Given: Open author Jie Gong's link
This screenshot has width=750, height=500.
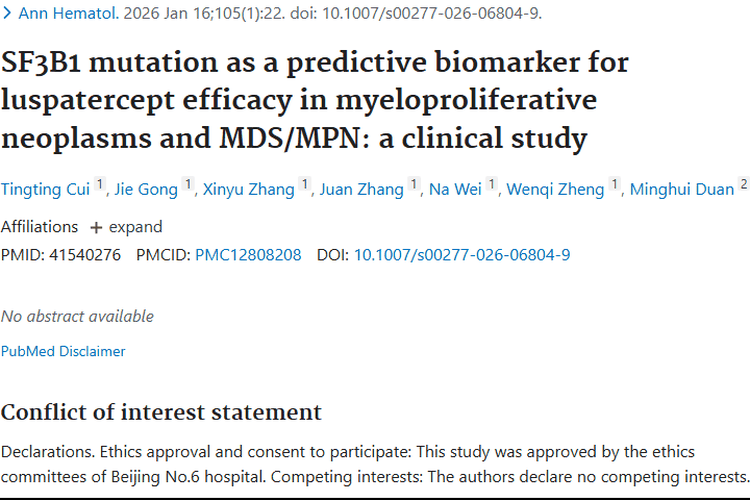Looking at the screenshot, I should pos(146,189).
